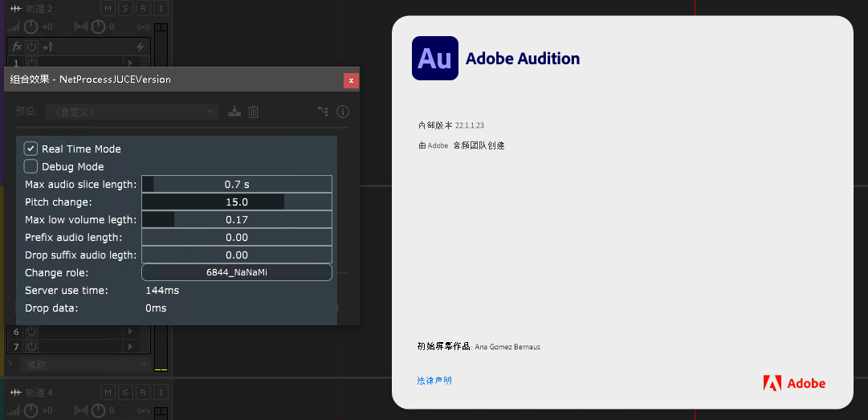Open effect slot 6 arrow menu

(x=131, y=332)
